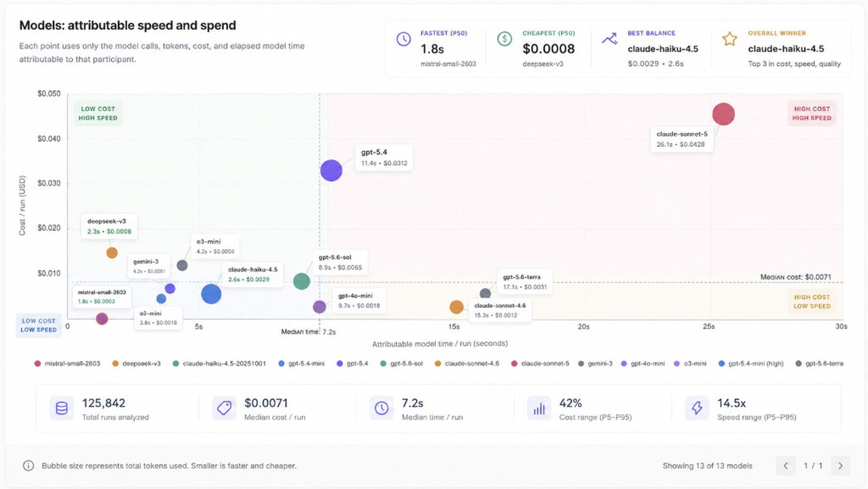Click the '$0.0008' cheapest value
Screen dimensions: 868x489
pyautogui.click(x=548, y=49)
